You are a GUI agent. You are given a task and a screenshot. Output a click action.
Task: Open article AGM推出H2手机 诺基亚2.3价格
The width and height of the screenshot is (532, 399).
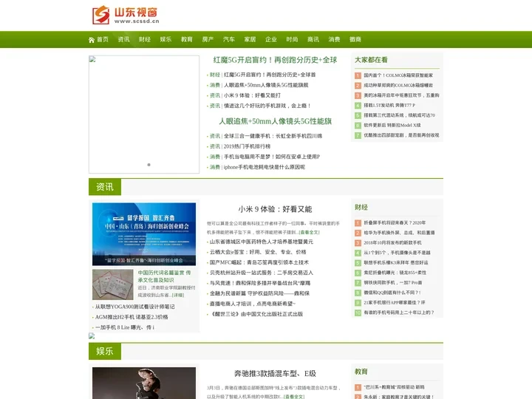coord(132,317)
